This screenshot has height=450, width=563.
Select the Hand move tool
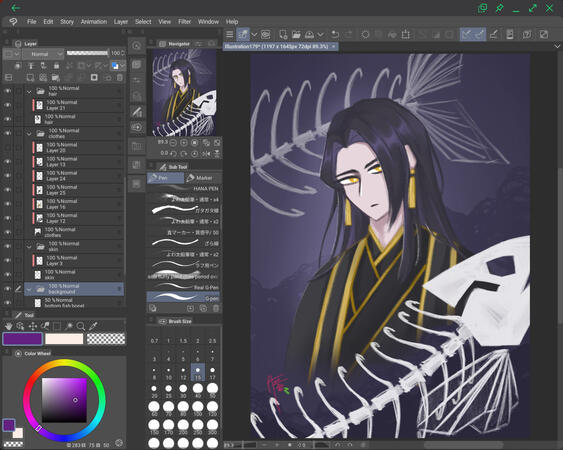(9, 326)
